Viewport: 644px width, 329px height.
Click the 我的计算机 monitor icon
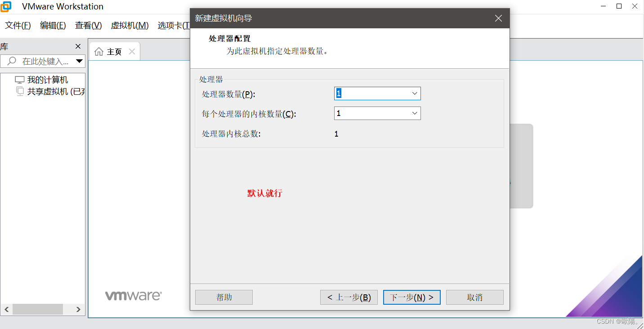coord(19,80)
